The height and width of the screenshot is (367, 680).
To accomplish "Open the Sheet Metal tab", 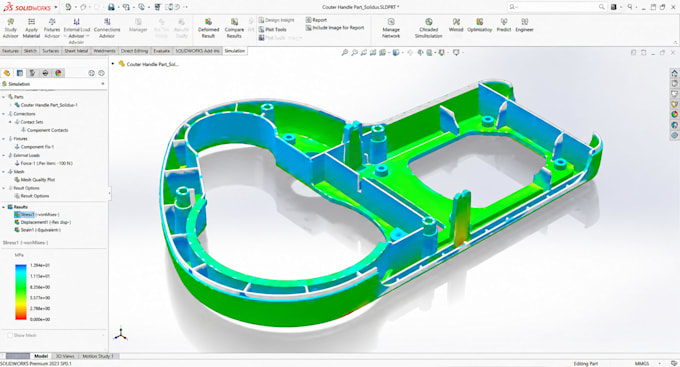I will pos(76,51).
